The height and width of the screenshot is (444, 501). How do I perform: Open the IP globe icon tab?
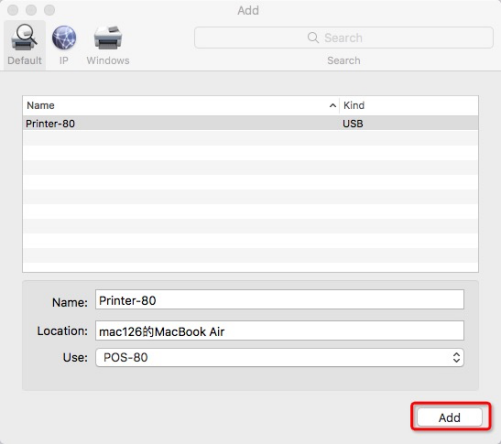pyautogui.click(x=64, y=37)
